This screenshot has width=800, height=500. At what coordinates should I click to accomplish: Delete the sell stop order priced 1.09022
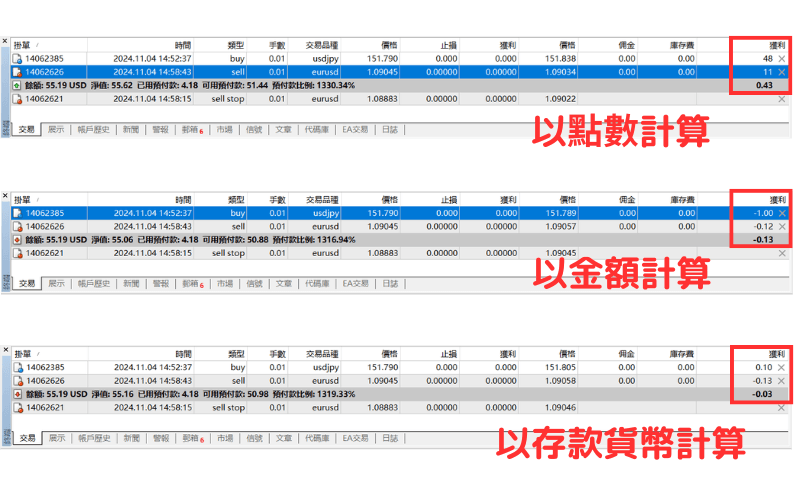tap(782, 99)
